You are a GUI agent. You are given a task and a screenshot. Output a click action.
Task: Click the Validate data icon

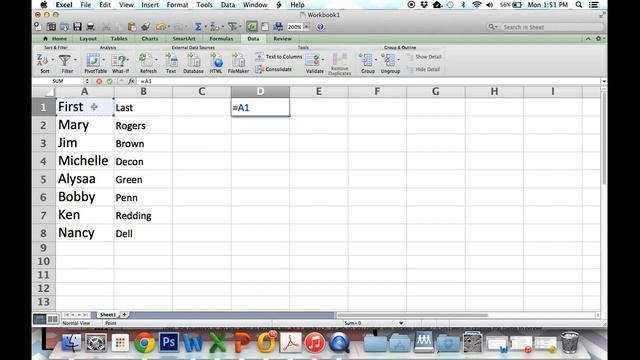pyautogui.click(x=313, y=60)
